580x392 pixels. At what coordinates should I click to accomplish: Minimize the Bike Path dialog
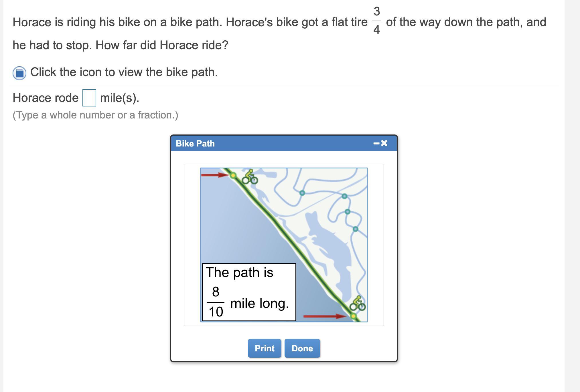(376, 143)
